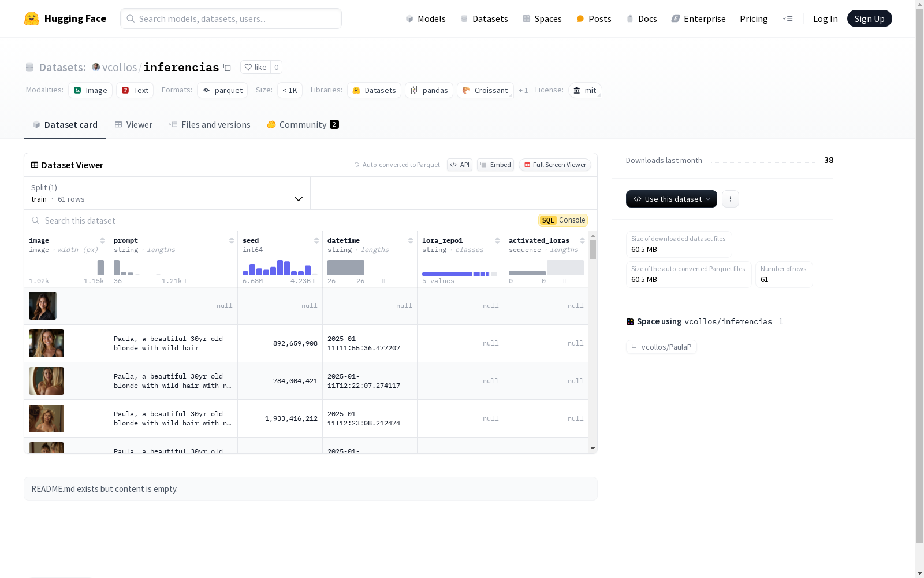This screenshot has width=924, height=578.
Task: Open the Docs page
Action: (x=642, y=18)
